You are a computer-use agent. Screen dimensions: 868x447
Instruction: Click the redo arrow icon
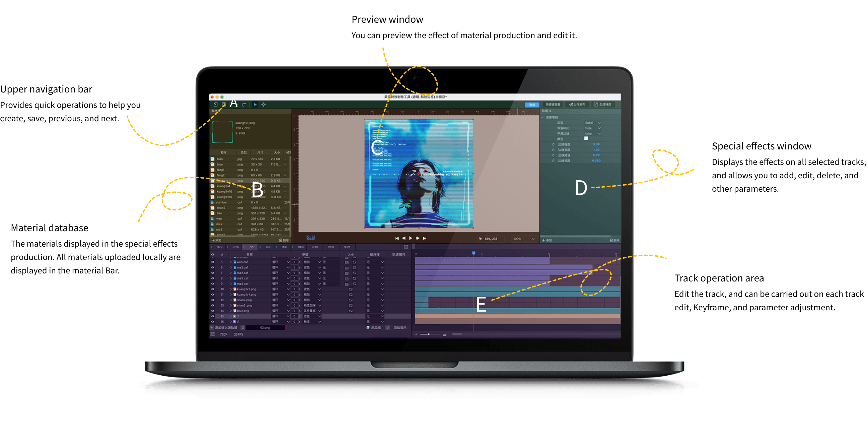tap(243, 105)
